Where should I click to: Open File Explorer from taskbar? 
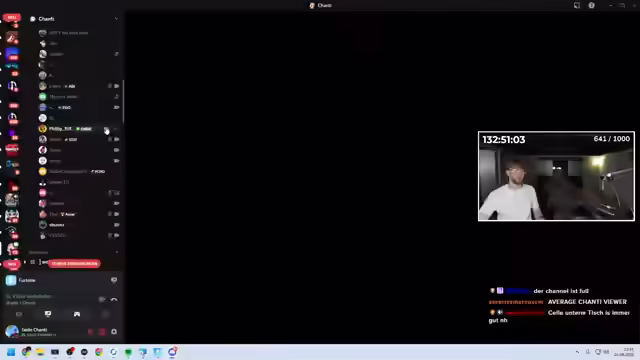[x=40, y=352]
